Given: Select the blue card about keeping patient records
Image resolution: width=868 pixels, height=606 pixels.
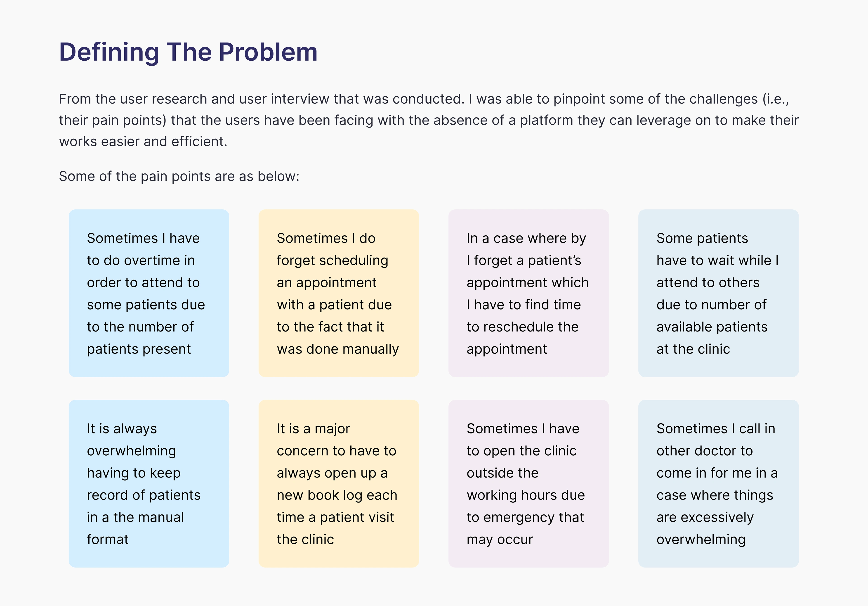Looking at the screenshot, I should (x=149, y=483).
